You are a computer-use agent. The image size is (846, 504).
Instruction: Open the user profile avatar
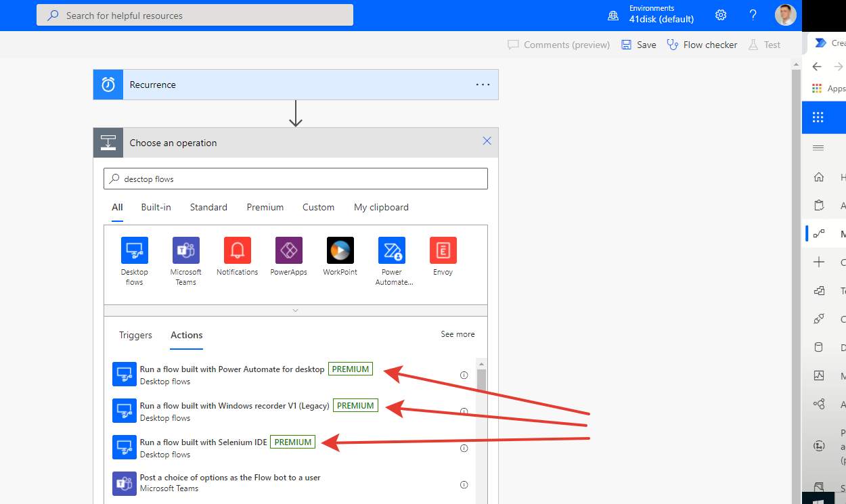pos(785,15)
